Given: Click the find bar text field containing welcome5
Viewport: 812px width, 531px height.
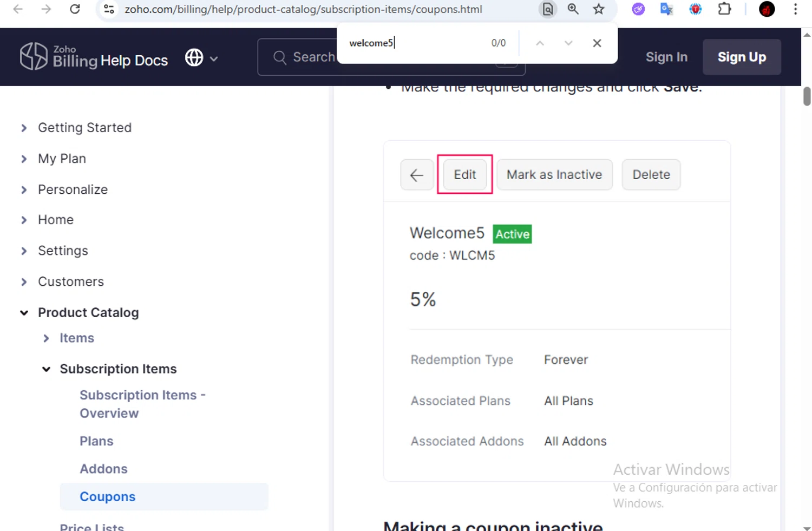Looking at the screenshot, I should [x=414, y=43].
